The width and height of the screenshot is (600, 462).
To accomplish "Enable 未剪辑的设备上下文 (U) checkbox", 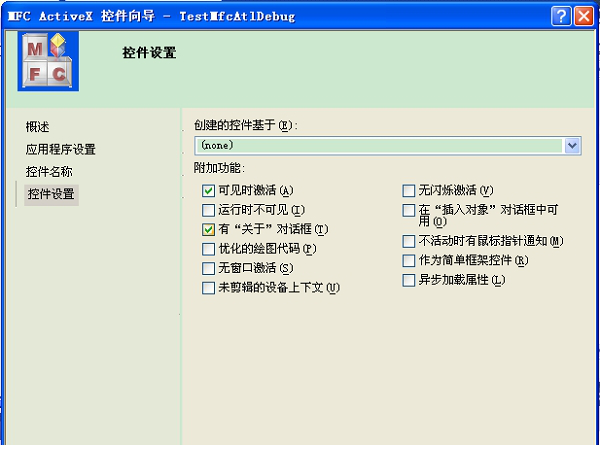I will point(208,287).
